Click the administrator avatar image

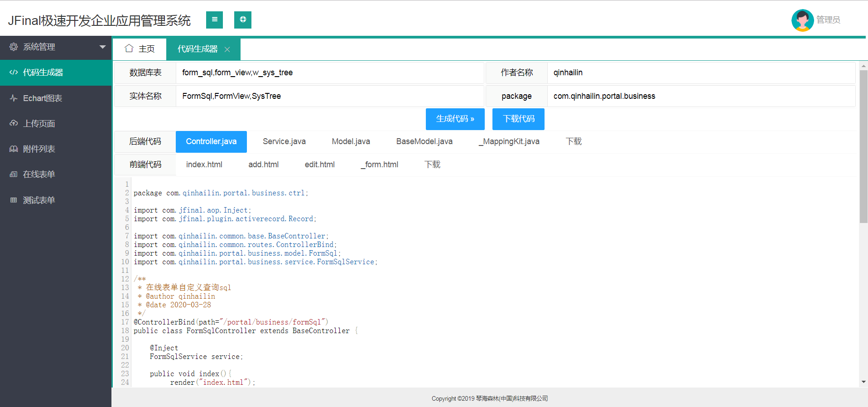802,20
